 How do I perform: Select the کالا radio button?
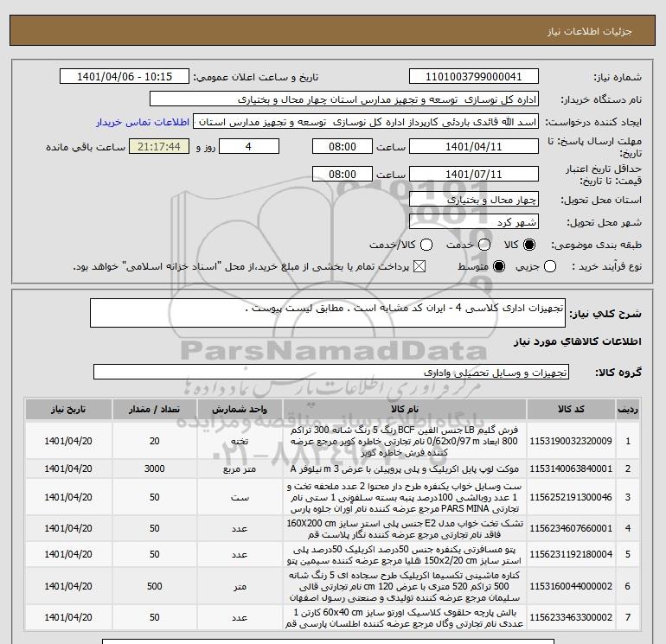pos(529,245)
